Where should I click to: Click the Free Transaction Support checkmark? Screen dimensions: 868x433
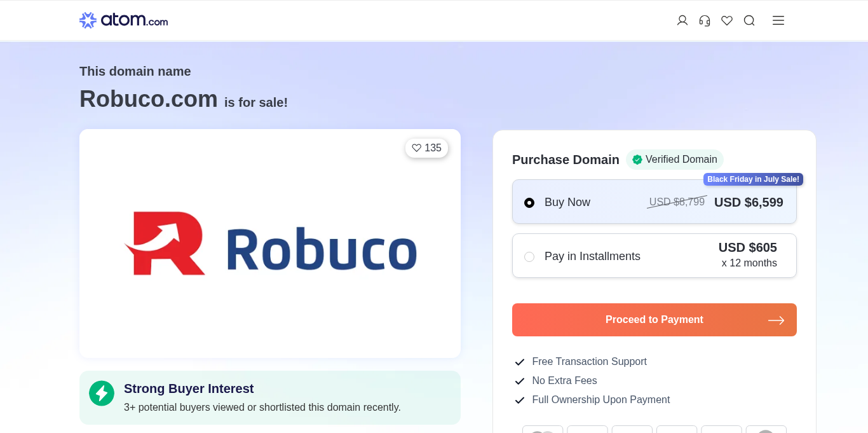coord(520,362)
